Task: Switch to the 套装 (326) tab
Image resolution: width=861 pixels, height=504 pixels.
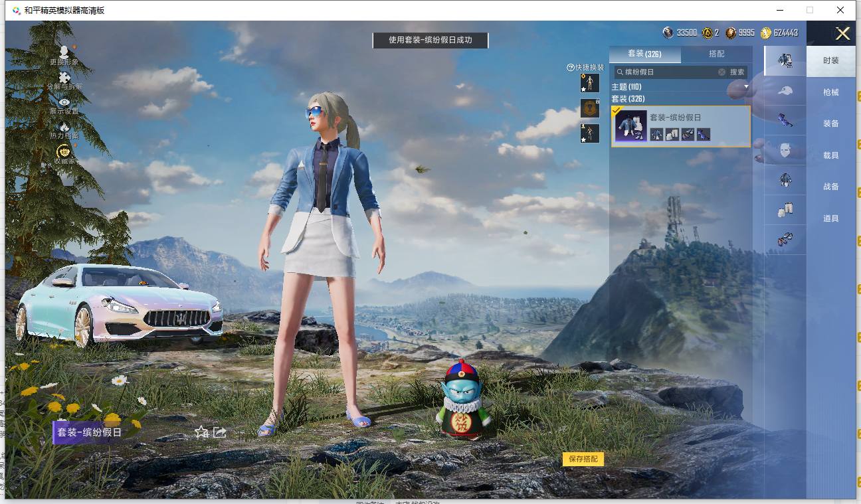Action: point(644,54)
